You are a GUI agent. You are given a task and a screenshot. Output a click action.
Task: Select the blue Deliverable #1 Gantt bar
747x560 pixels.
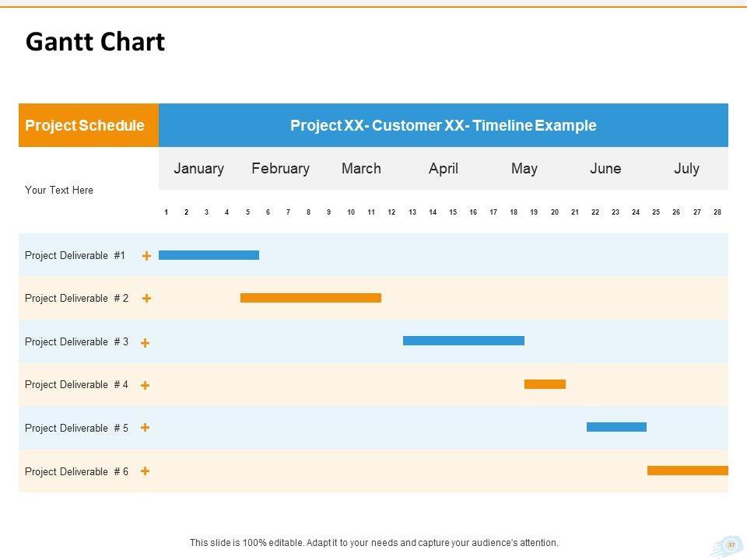pos(209,254)
